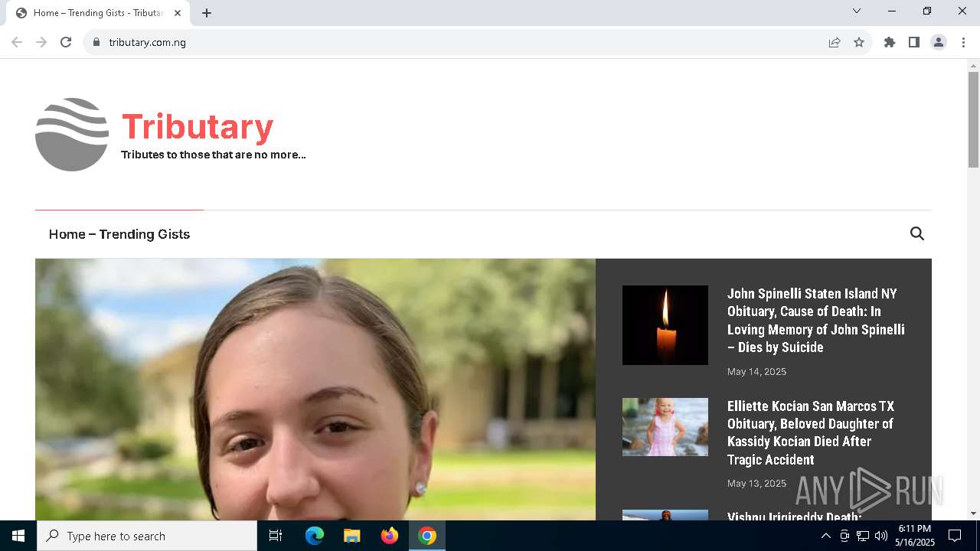980x551 pixels.
Task: Open the Tributary site title link
Action: (x=198, y=127)
